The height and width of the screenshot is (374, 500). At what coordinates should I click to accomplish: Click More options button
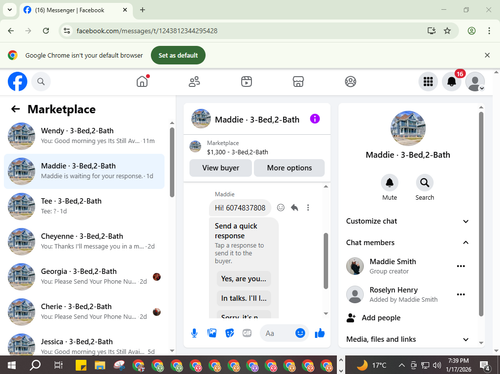[289, 168]
